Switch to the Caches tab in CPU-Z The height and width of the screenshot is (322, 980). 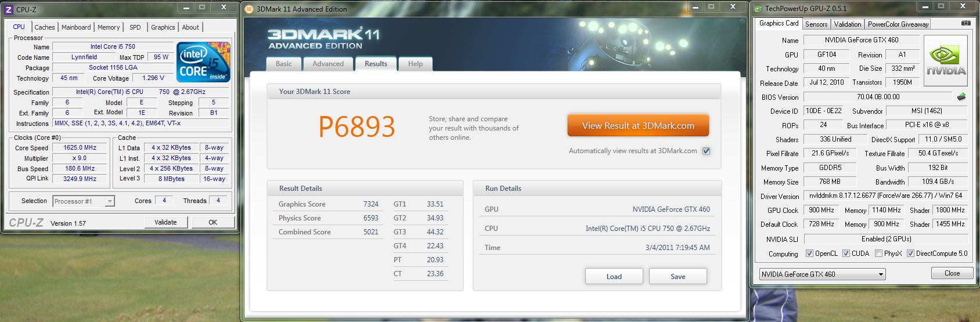click(45, 27)
